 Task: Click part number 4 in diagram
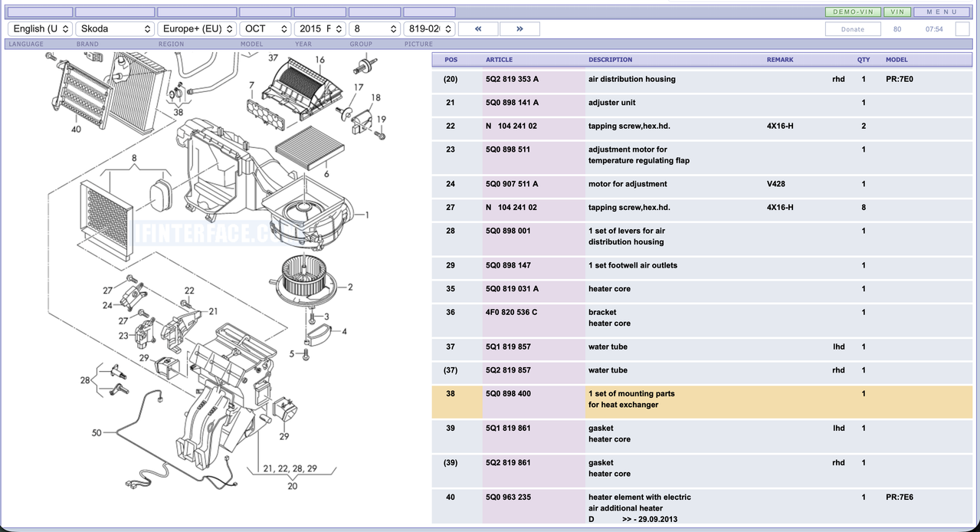click(x=344, y=332)
